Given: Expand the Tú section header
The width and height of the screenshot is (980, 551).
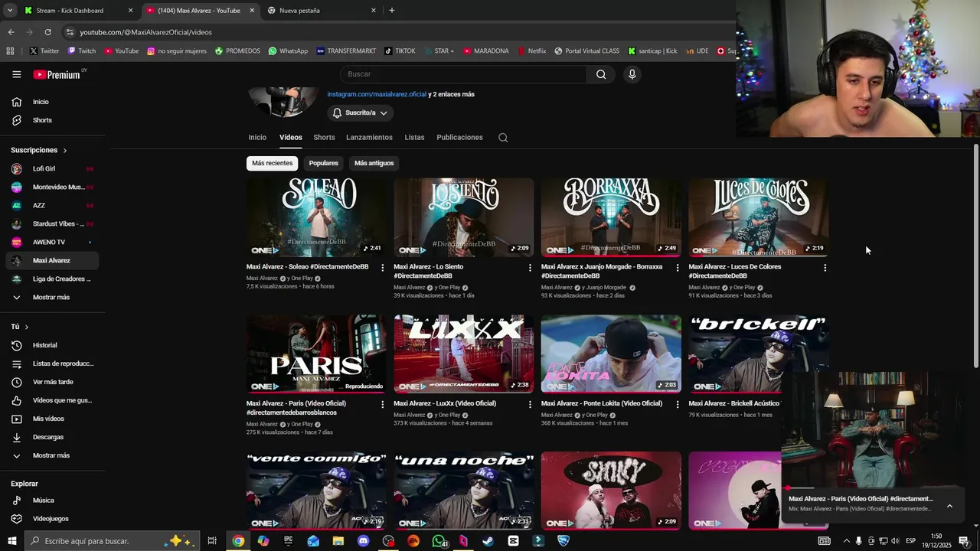Looking at the screenshot, I should 20,327.
